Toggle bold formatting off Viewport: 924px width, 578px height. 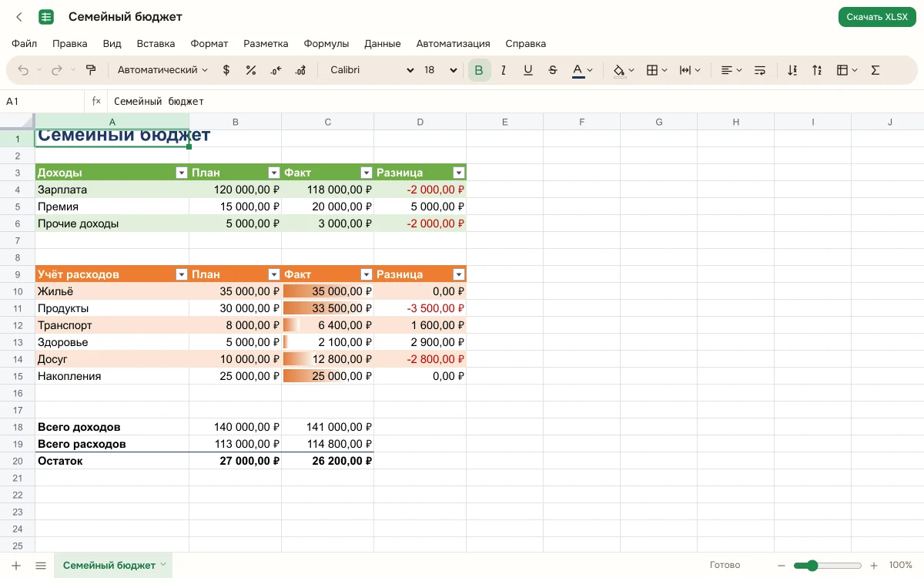[x=479, y=70]
